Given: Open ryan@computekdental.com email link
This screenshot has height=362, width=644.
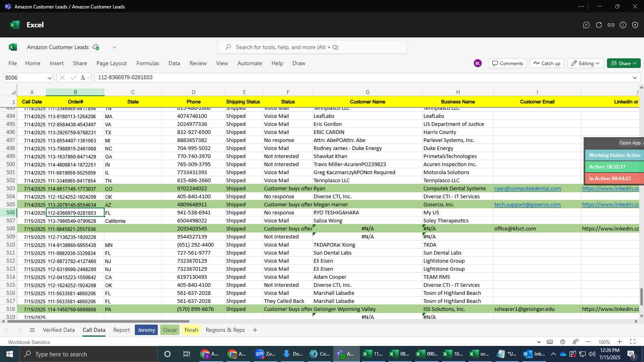Looking at the screenshot, I should [528, 189].
